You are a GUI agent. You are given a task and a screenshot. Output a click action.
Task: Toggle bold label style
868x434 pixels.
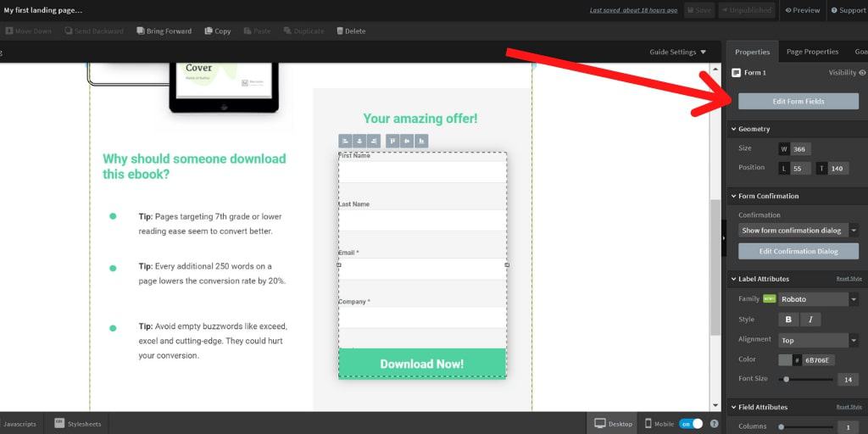click(788, 320)
